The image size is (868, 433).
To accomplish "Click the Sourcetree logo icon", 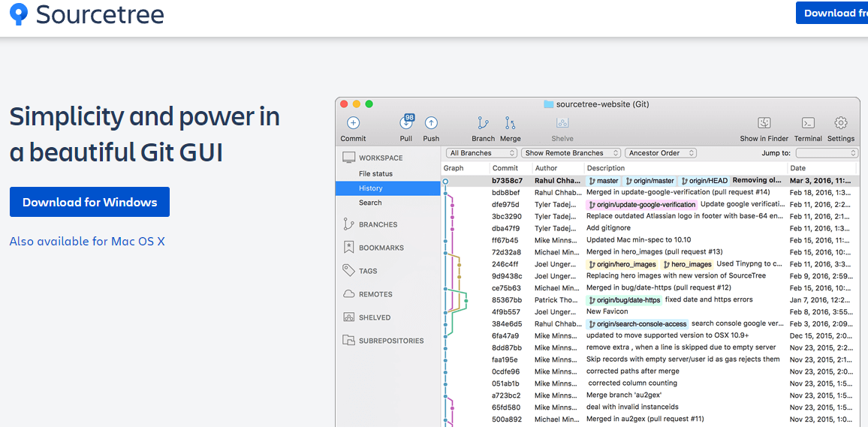I will click(20, 14).
